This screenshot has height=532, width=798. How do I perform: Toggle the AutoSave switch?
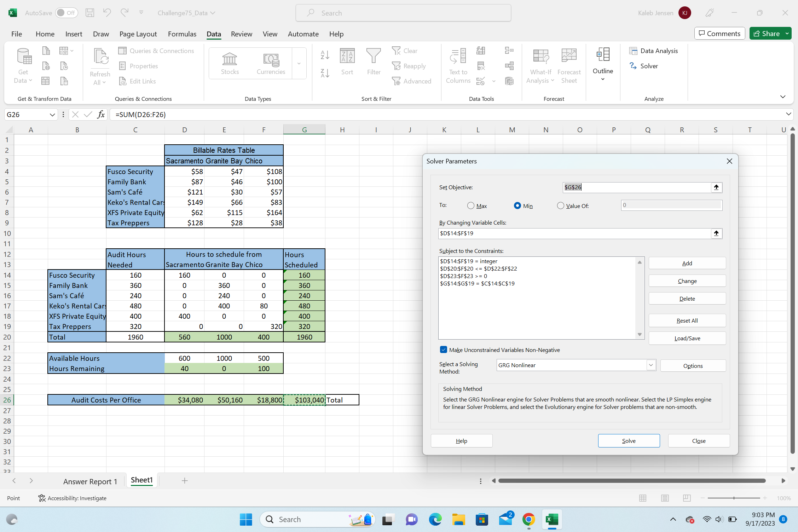click(66, 13)
